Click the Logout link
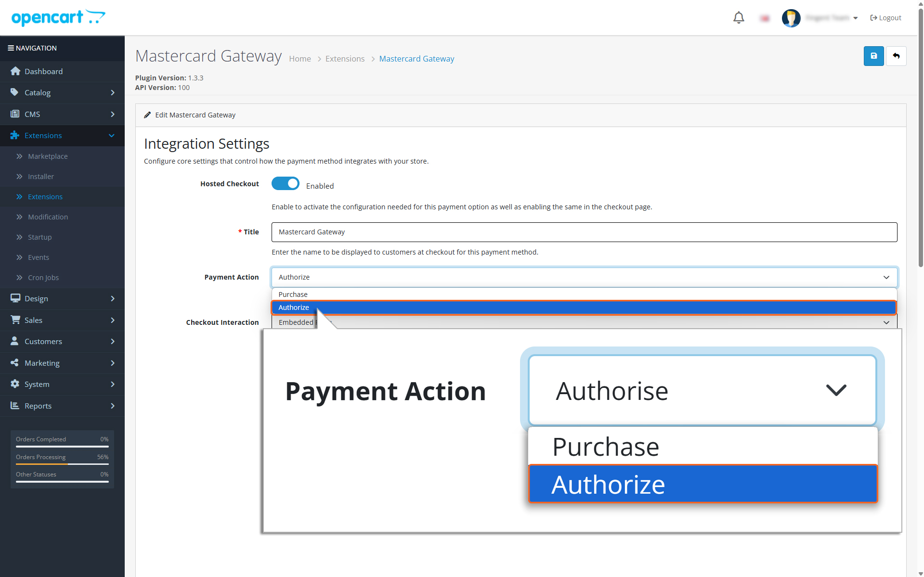This screenshot has width=924, height=577. click(x=885, y=18)
